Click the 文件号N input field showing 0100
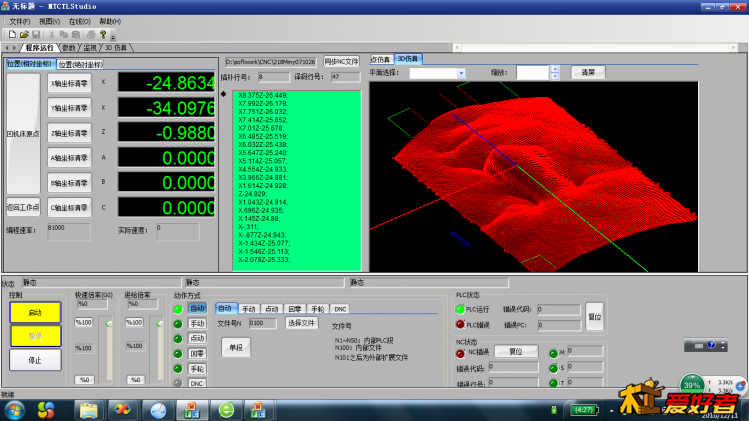The height and width of the screenshot is (421, 749). click(262, 323)
